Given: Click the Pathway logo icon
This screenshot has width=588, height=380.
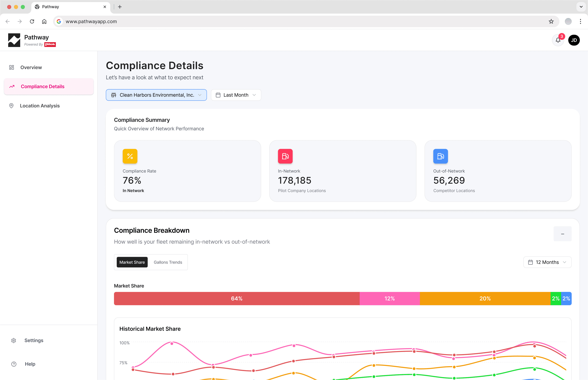Looking at the screenshot, I should [14, 40].
